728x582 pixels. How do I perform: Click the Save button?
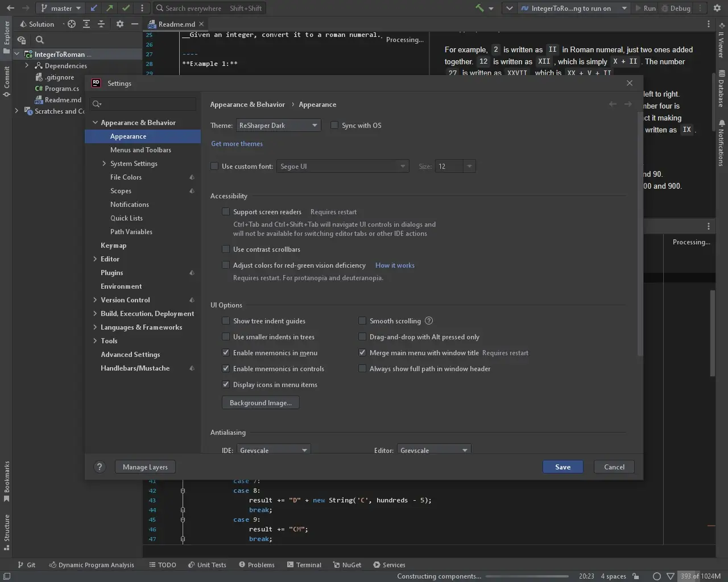coord(562,467)
